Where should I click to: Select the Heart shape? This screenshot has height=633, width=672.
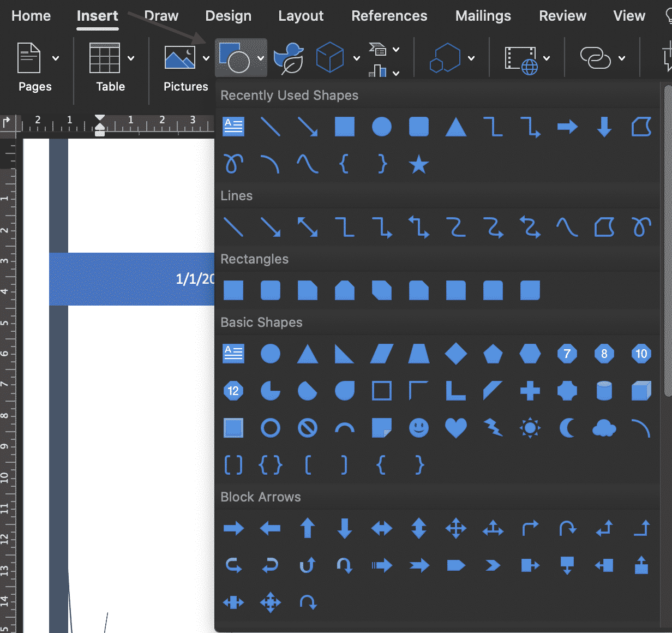click(x=455, y=428)
